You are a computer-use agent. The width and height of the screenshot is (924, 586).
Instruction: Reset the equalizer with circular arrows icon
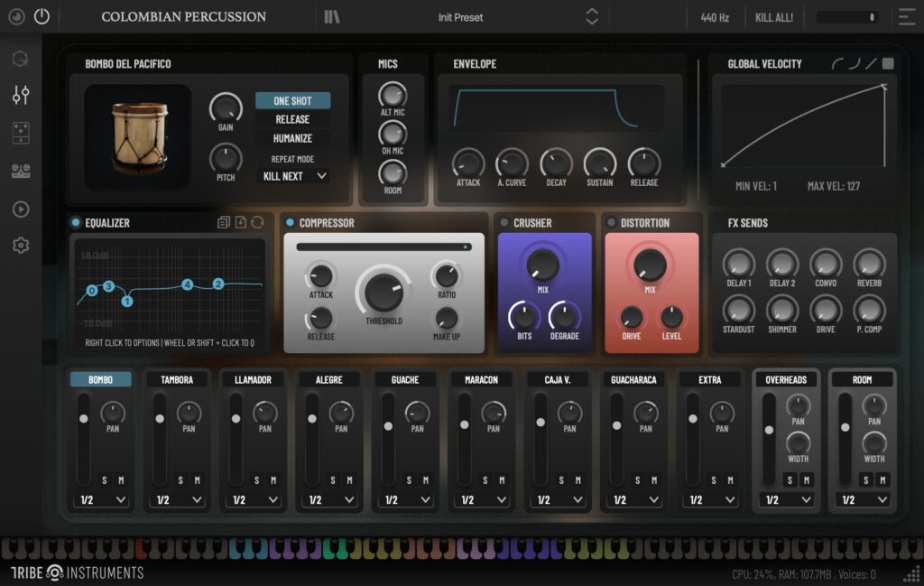[x=257, y=222]
